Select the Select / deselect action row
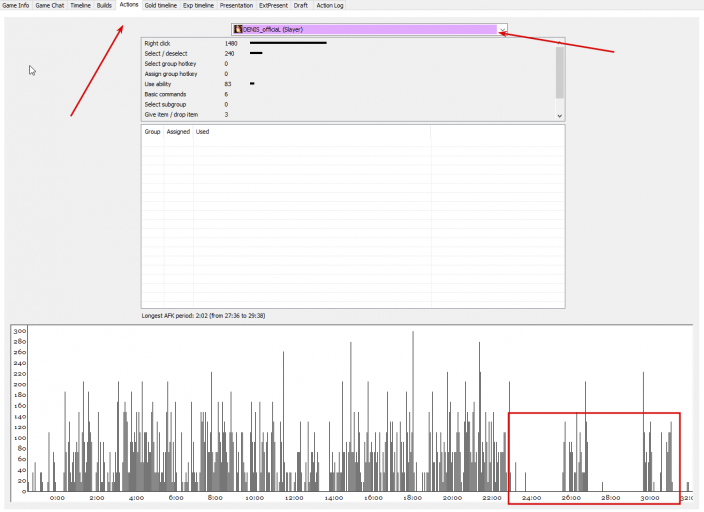704x512 pixels. [348, 53]
